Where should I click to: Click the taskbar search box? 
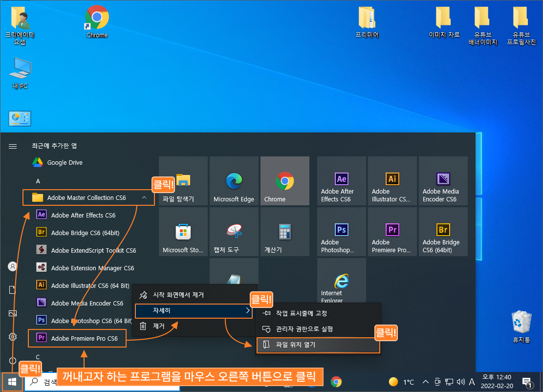[102, 382]
